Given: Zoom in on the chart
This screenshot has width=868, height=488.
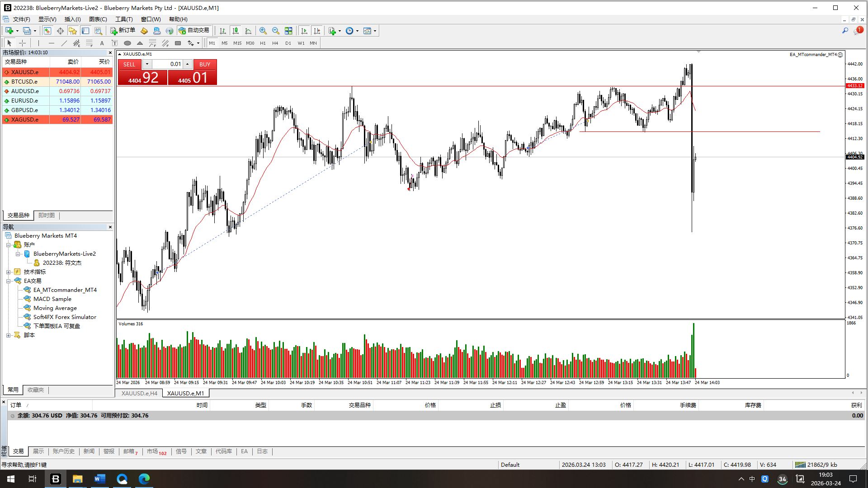Looking at the screenshot, I should pos(263,31).
